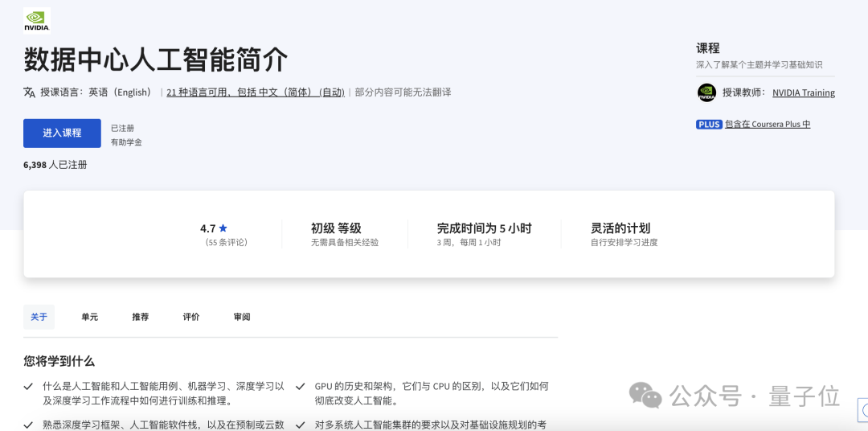Click the 课程 heading in the sidebar
The height and width of the screenshot is (431, 868).
click(x=708, y=48)
